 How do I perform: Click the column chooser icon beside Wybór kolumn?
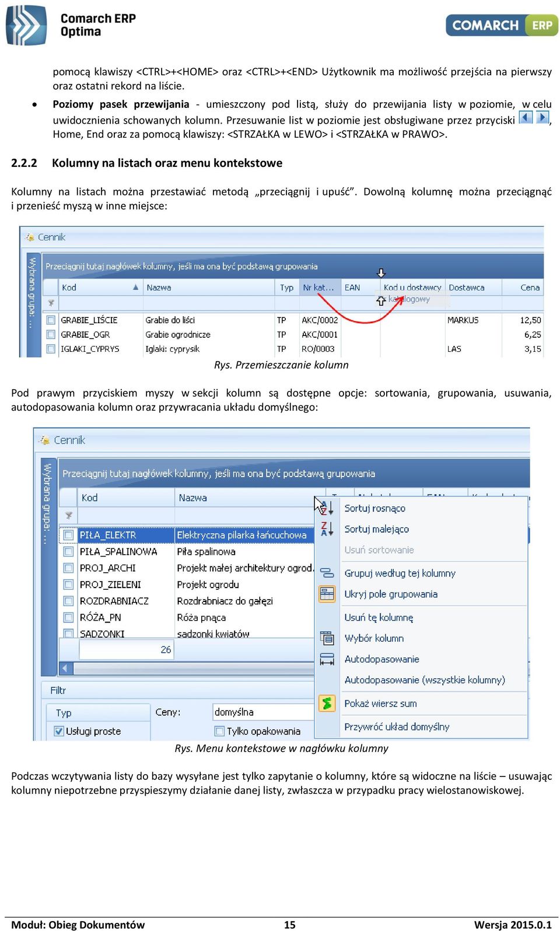tap(327, 638)
